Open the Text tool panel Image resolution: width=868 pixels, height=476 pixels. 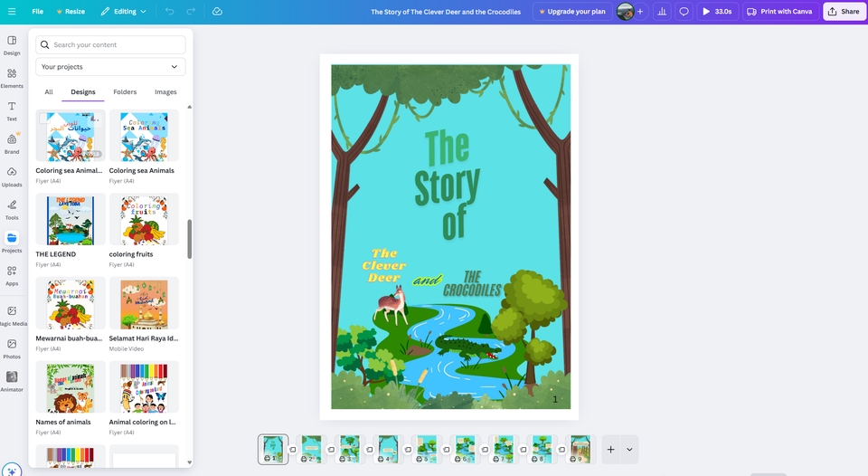tap(12, 111)
